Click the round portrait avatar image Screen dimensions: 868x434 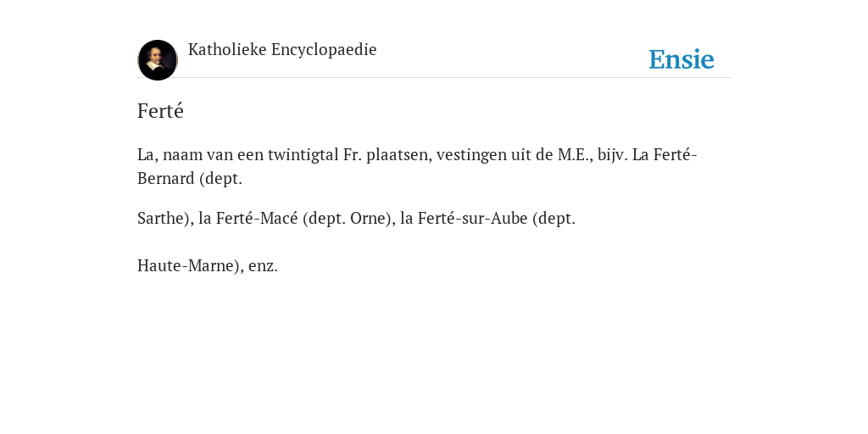pos(158,60)
